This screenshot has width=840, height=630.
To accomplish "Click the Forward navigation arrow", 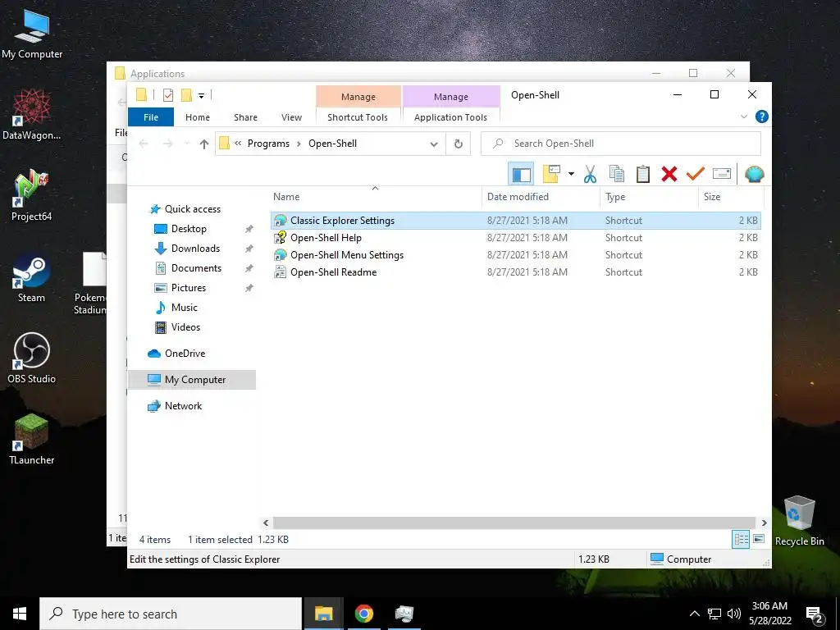I will (167, 144).
